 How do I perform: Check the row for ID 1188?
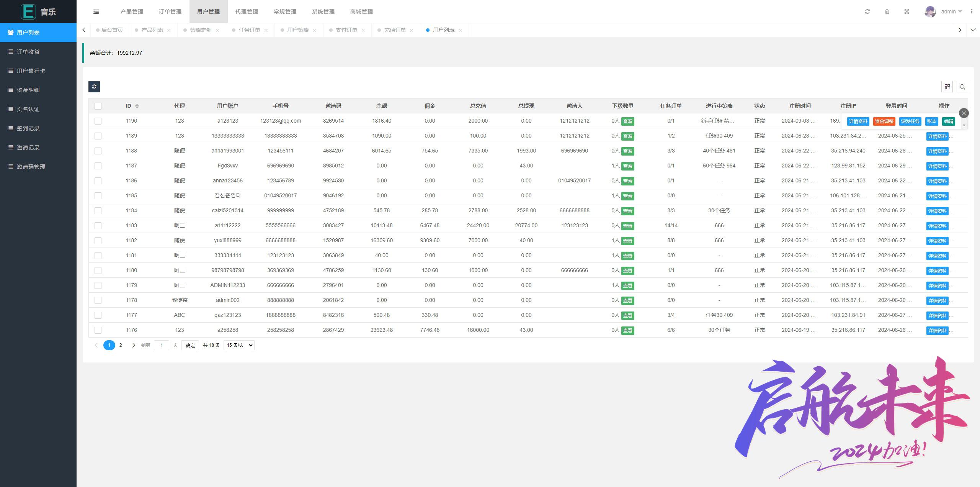click(98, 151)
